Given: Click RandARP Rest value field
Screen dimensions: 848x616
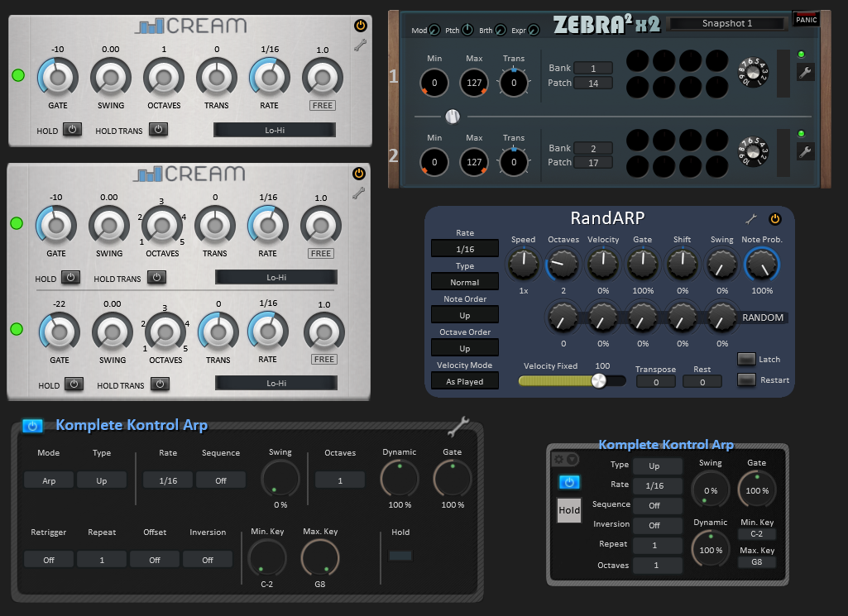Looking at the screenshot, I should [x=702, y=382].
